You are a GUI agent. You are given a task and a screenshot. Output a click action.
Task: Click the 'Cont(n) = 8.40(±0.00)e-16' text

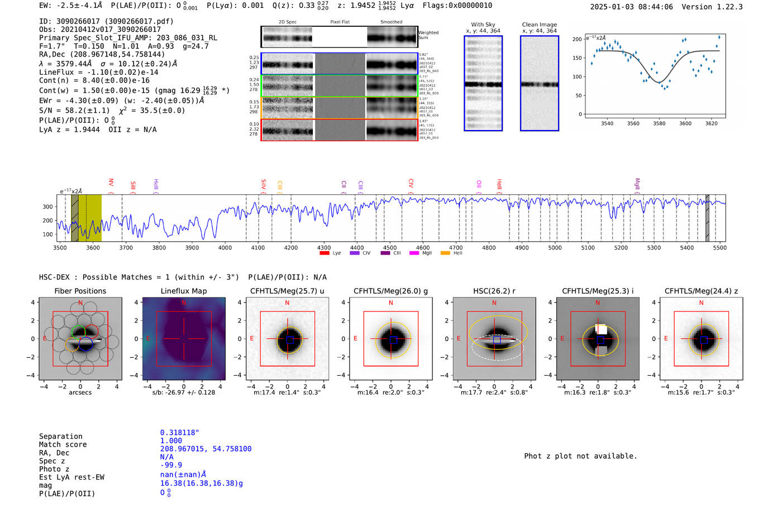[x=94, y=80]
